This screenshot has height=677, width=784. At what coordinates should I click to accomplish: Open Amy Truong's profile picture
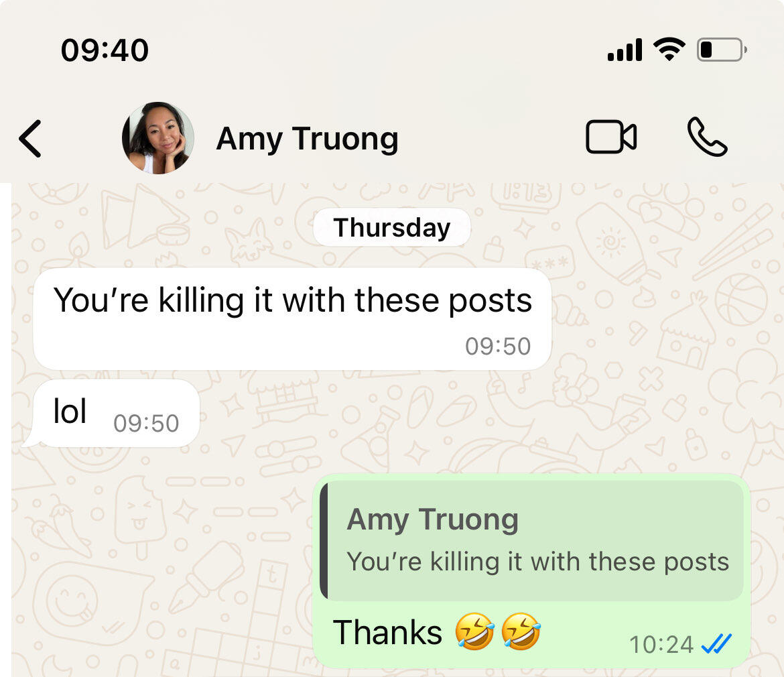coord(158,138)
